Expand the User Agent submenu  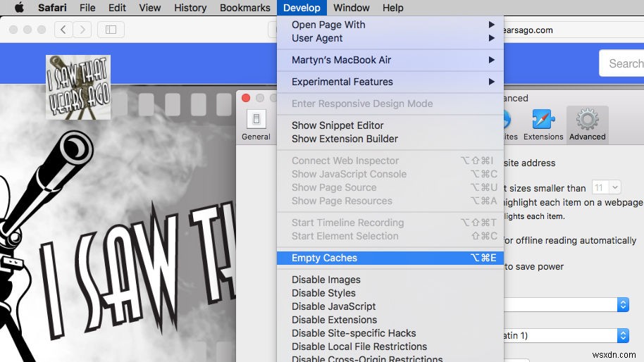pyautogui.click(x=390, y=38)
